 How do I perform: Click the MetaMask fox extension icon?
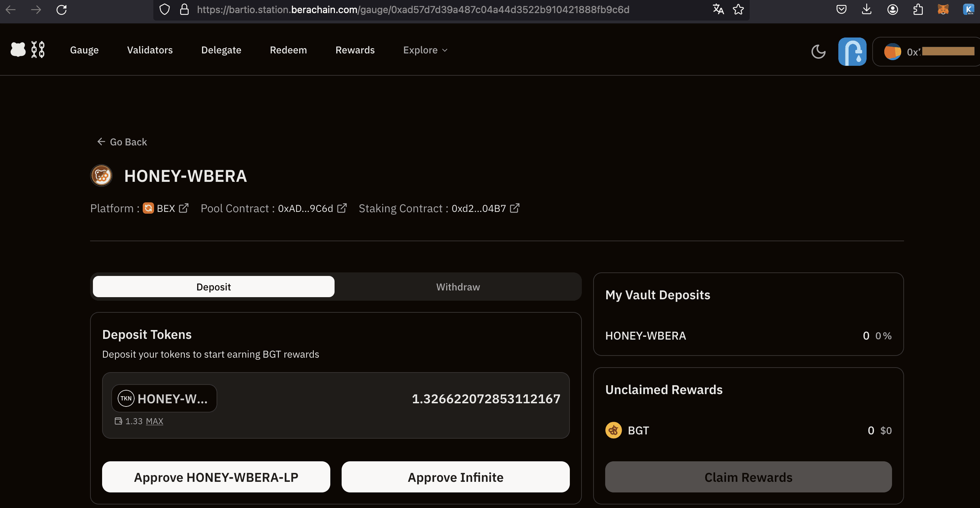point(943,10)
